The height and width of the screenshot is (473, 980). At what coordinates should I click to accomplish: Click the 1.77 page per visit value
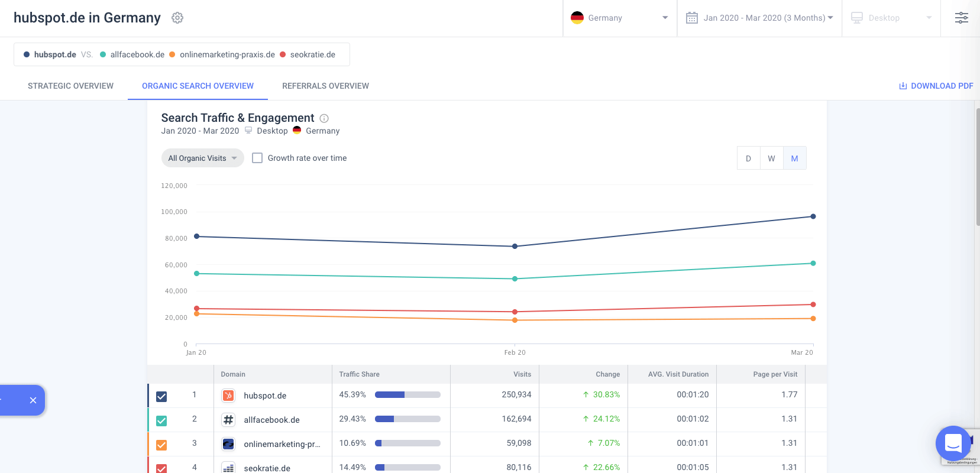click(x=789, y=394)
